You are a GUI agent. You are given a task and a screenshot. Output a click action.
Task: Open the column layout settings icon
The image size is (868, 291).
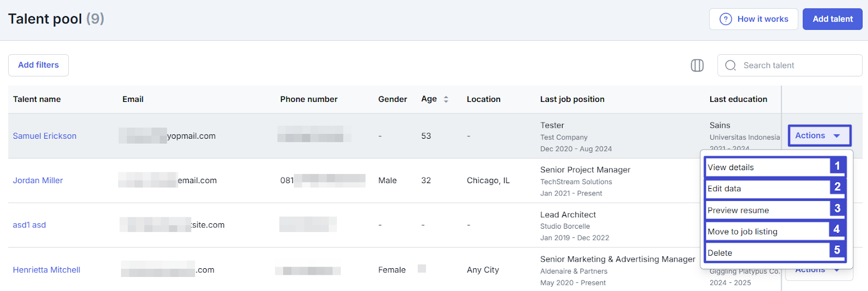(x=697, y=66)
